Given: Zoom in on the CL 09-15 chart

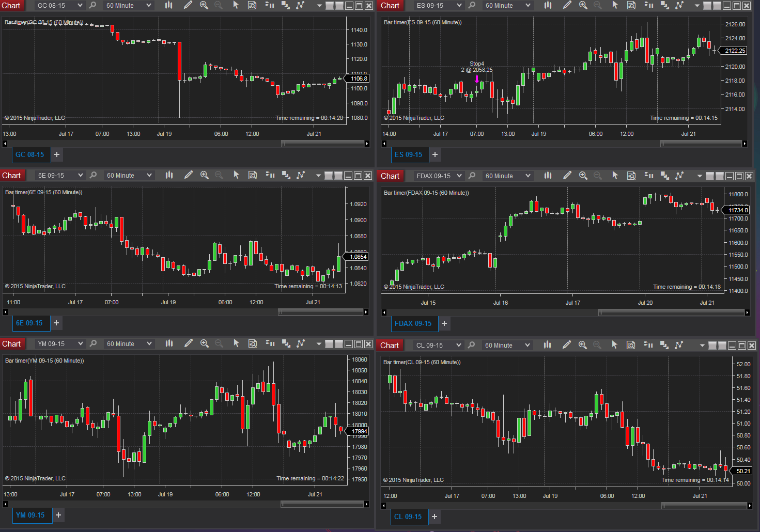Looking at the screenshot, I should click(583, 345).
